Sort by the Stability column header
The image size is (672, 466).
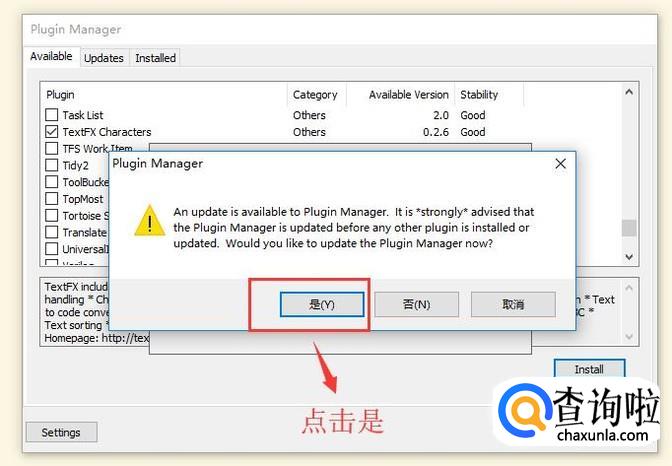tap(479, 94)
